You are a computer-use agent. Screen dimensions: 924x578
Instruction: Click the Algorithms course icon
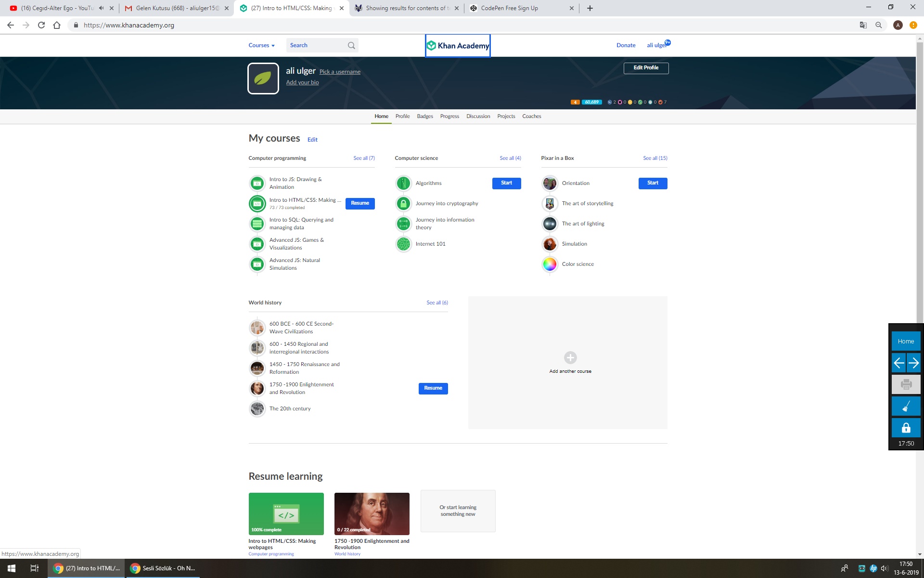[x=403, y=183]
